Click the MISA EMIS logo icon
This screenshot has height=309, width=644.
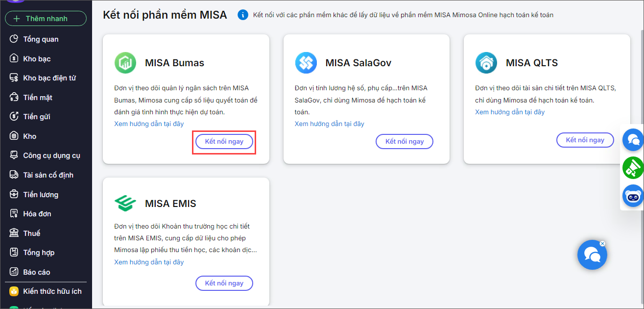click(125, 203)
